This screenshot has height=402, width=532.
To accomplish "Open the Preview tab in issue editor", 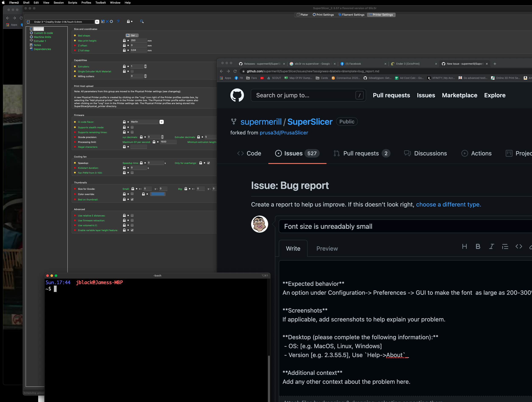I will (327, 249).
